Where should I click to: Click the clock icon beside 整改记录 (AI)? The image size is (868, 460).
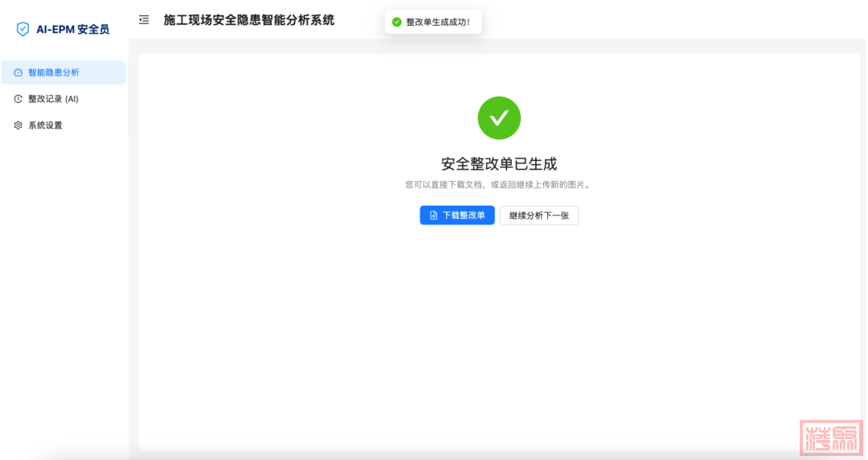point(18,99)
